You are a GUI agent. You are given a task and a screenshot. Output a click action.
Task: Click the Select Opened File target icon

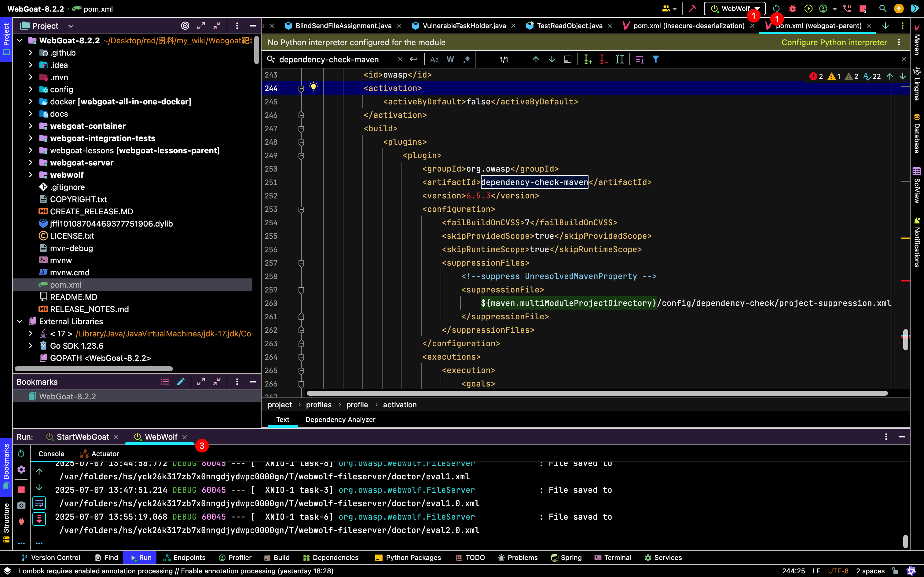pos(185,26)
